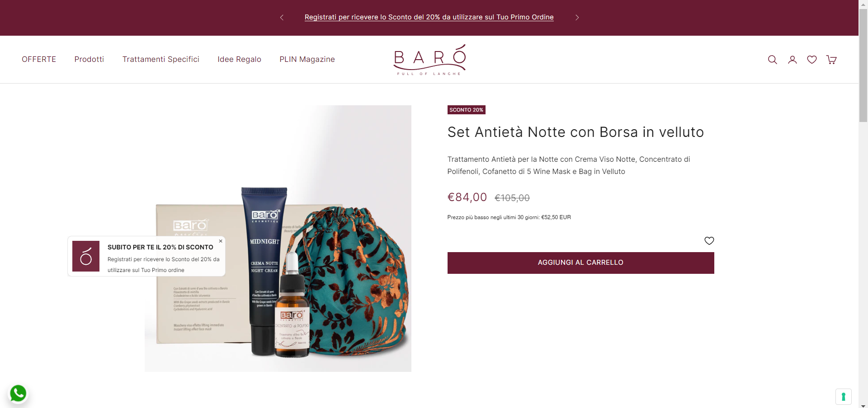Show next announcement with right chevron
Screen dimensions: 868x408
(x=577, y=18)
